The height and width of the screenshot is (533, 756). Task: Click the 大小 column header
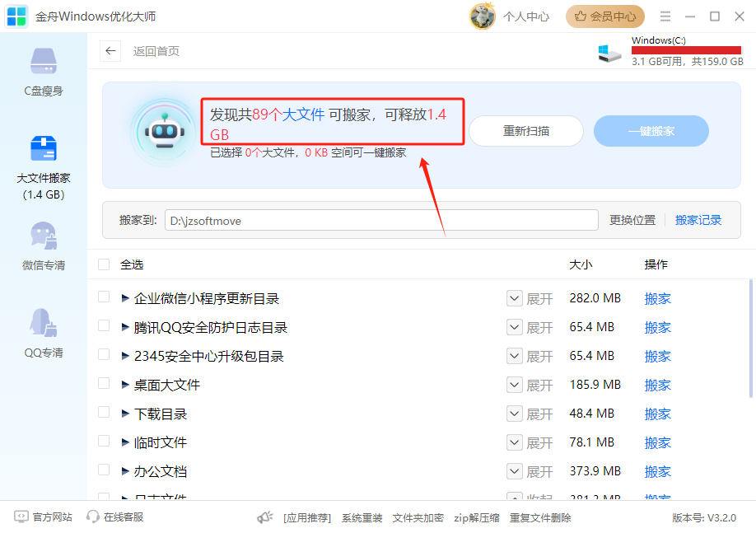(581, 264)
